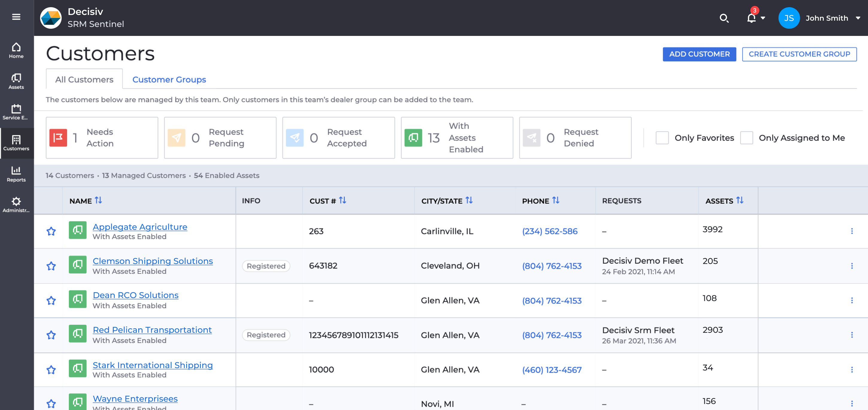Enable Only Assigned to Me checkbox
Image resolution: width=868 pixels, height=410 pixels.
tap(746, 138)
